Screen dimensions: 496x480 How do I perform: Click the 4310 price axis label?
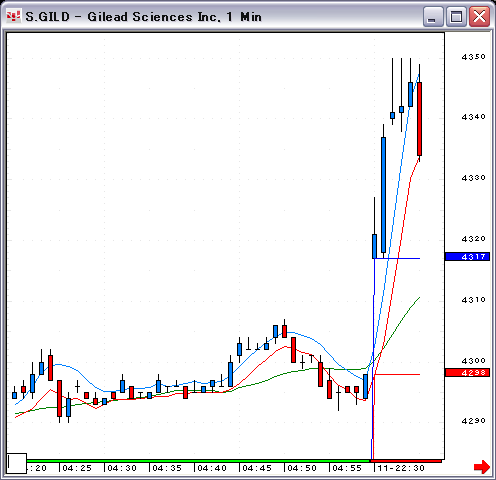(x=473, y=300)
